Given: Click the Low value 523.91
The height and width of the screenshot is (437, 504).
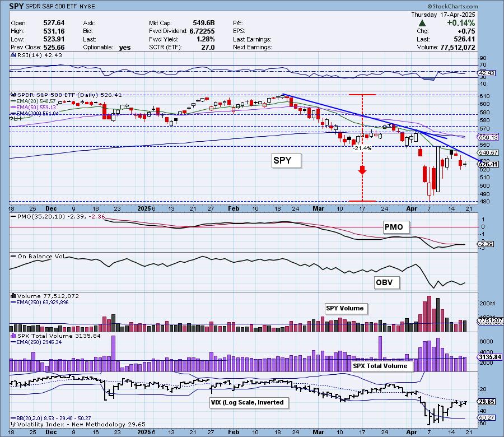Looking at the screenshot, I should pos(54,39).
